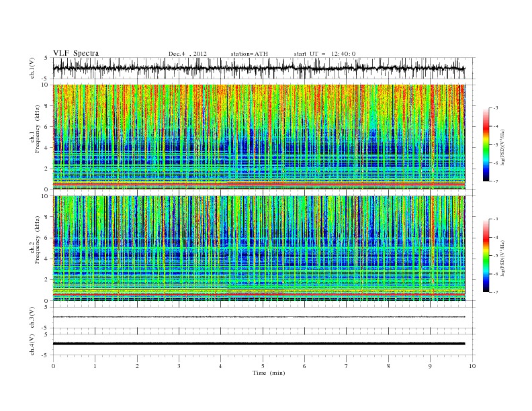Click the "4" minute tick on the time axis
Image resolution: width=532 pixels, height=411 pixels.
point(221,366)
